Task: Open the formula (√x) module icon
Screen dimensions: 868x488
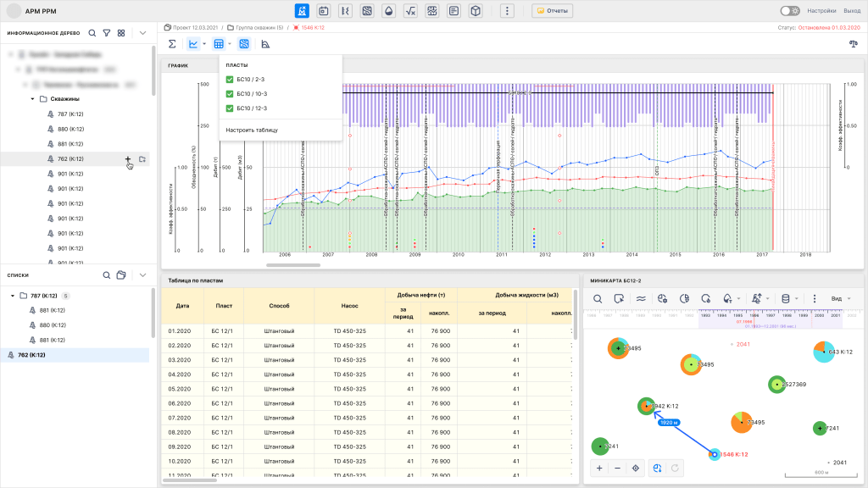Action: [410, 11]
